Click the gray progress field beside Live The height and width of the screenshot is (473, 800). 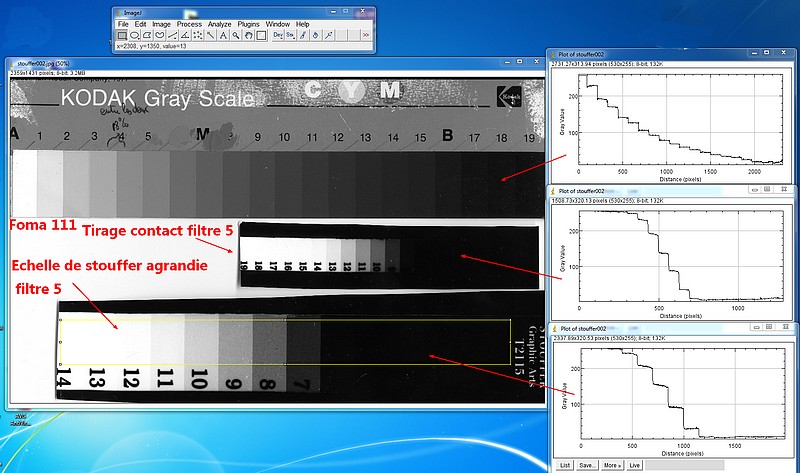pos(684,465)
